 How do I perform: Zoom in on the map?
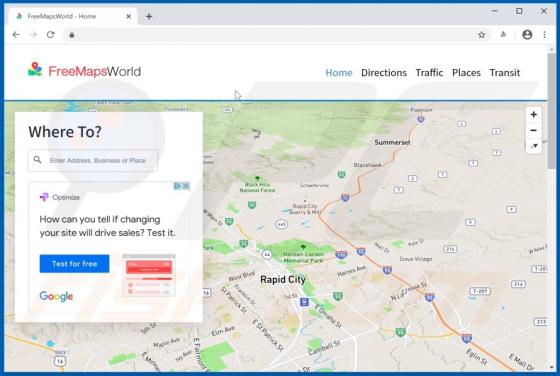tap(534, 115)
